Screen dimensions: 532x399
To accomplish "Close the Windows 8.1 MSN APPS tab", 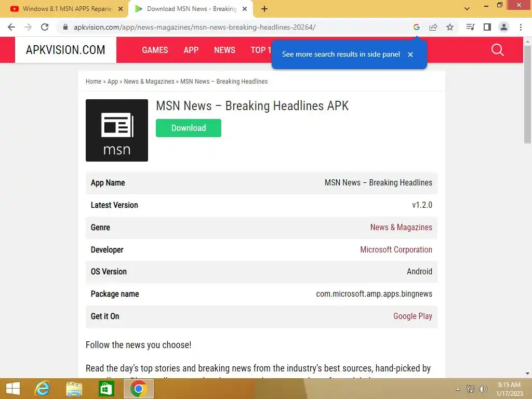I will pyautogui.click(x=121, y=9).
